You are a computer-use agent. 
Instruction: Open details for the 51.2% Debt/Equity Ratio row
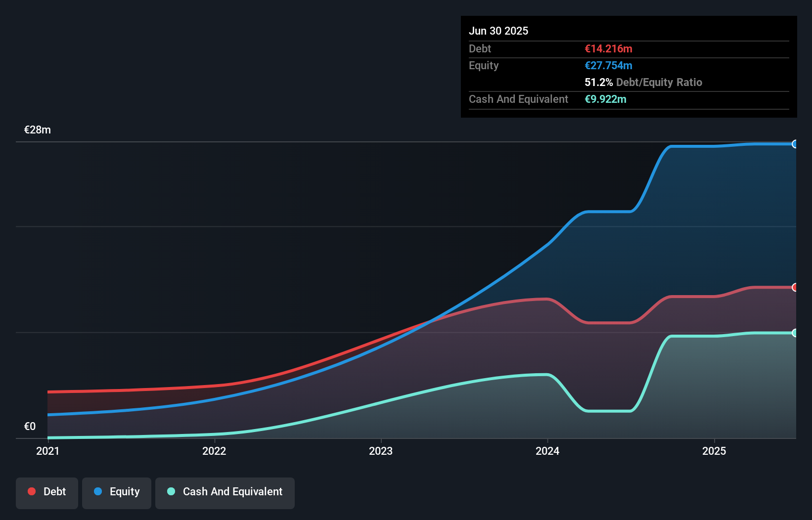[x=643, y=82]
